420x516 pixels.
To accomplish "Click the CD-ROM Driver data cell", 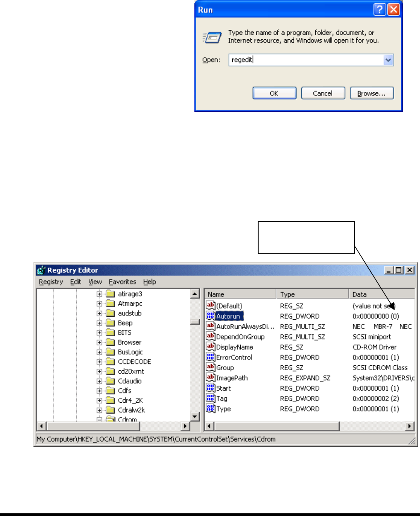I will [x=374, y=347].
